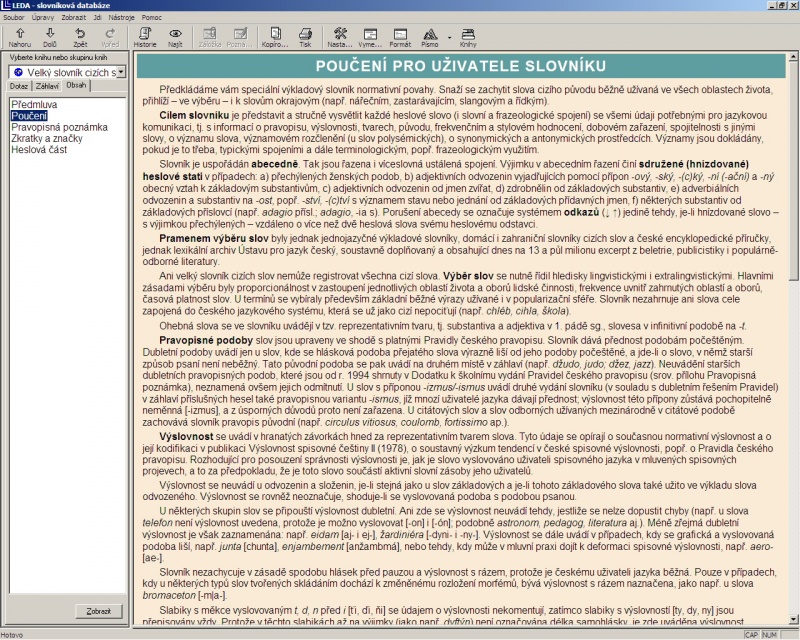Click the vertical scrollbar thumb
Image resolution: width=800 pixels, height=640 pixels.
(x=793, y=170)
